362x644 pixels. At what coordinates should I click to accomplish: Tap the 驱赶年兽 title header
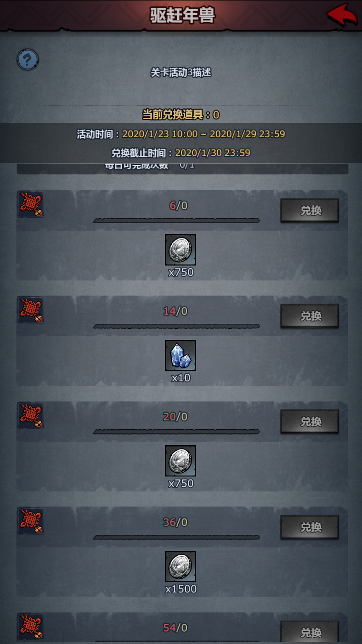[182, 15]
